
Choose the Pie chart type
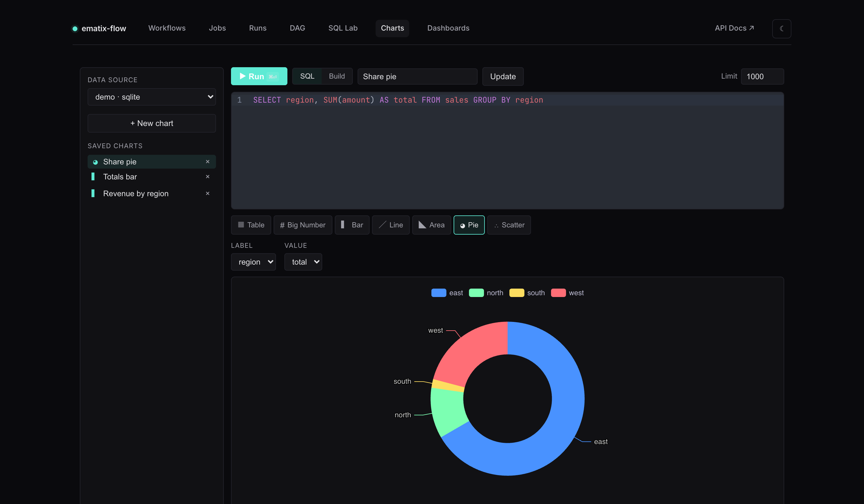469,225
